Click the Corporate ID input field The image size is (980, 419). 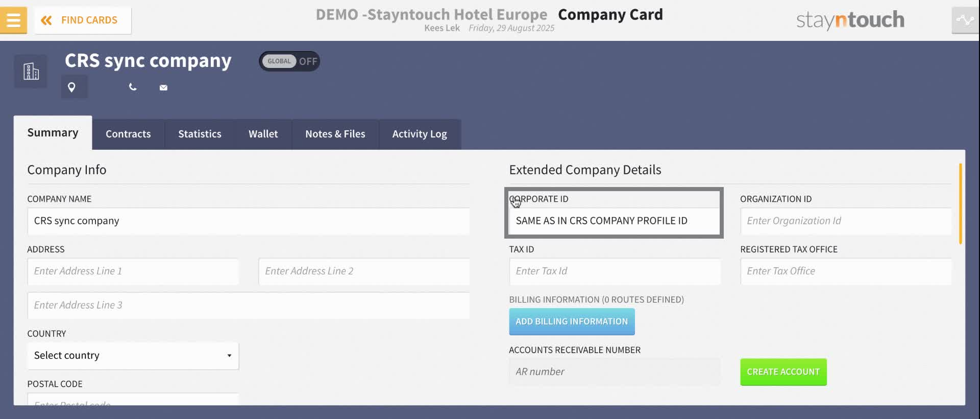[x=615, y=221]
